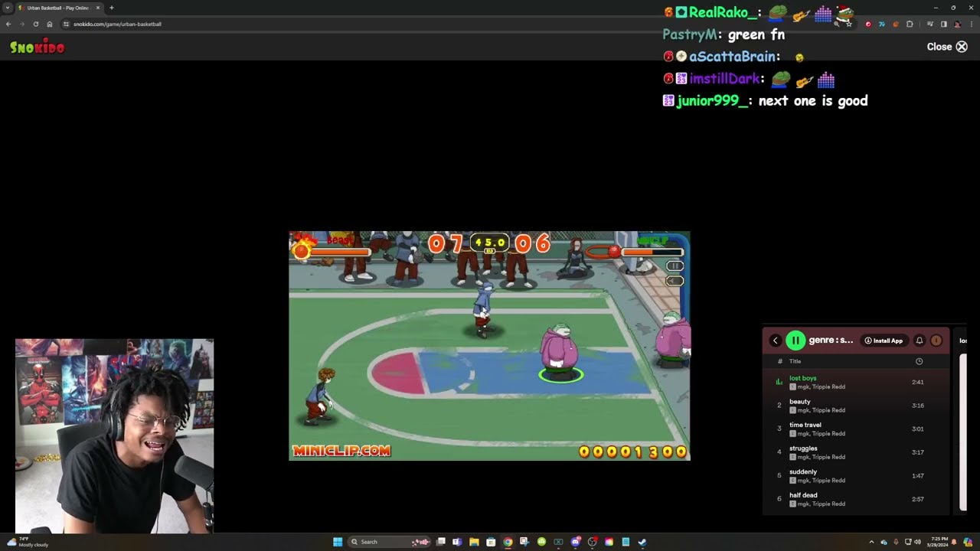Screen dimensions: 980x551
Task: Open Microsoft Teams from taskbar
Action: 457,542
